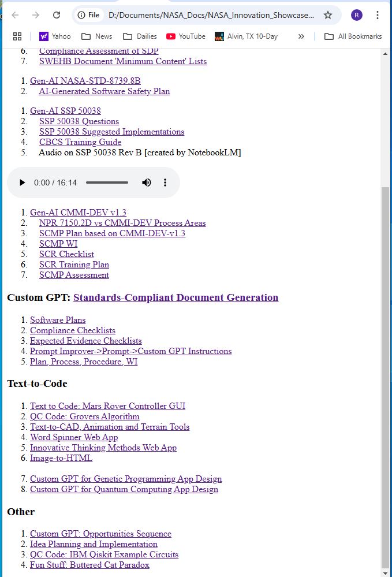The height and width of the screenshot is (577, 392).
Task: Open the Dailies bookmarks folder
Action: [x=140, y=36]
